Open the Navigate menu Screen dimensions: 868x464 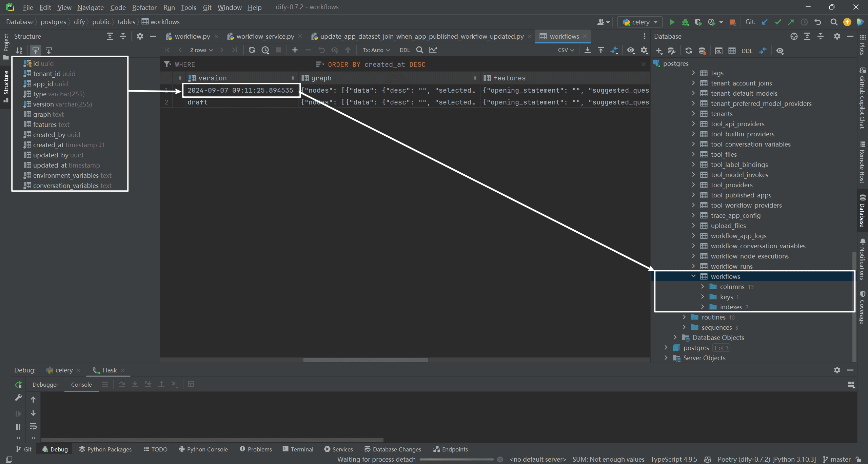click(x=91, y=7)
